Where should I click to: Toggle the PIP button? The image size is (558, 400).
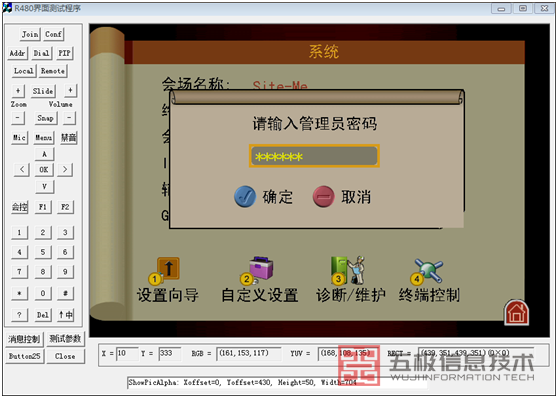64,53
